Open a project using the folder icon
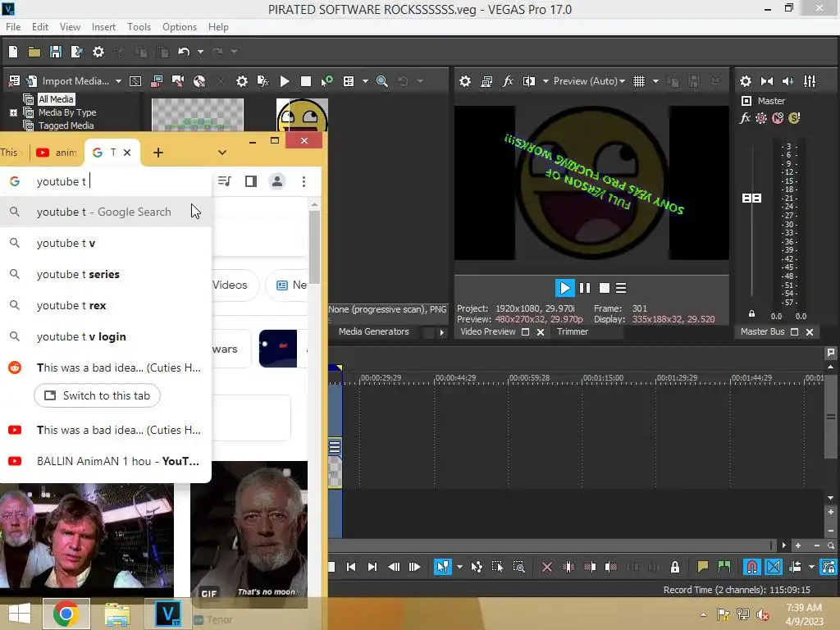 coord(34,52)
